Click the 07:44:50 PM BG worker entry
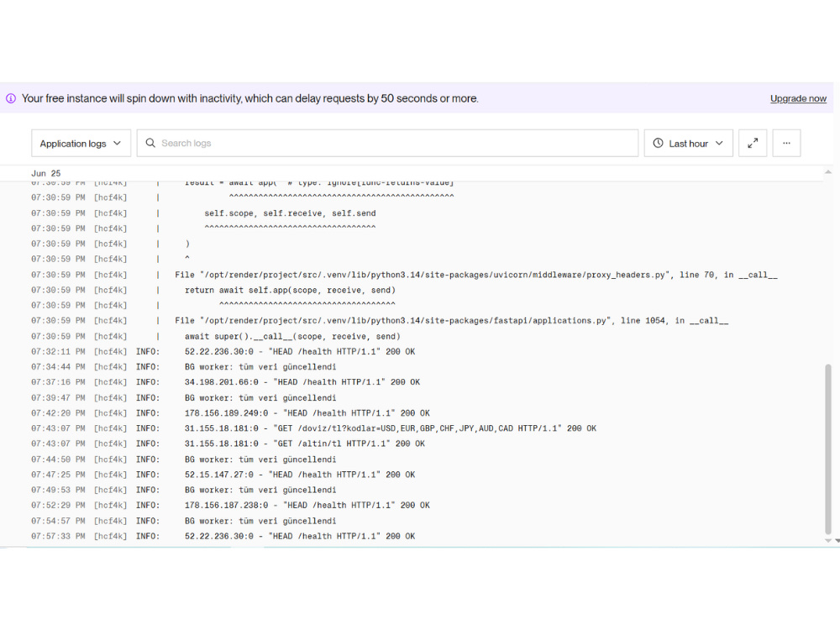The image size is (840, 630). coord(183,459)
